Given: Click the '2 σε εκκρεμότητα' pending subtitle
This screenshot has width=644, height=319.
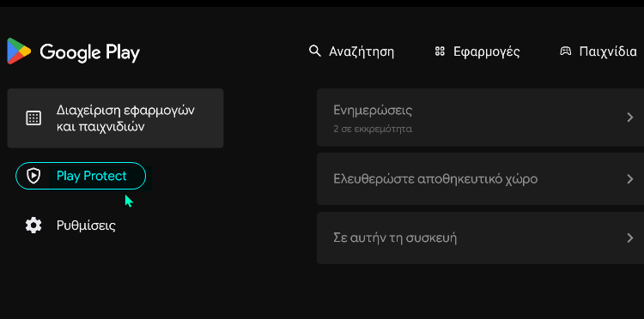Looking at the screenshot, I should (x=373, y=129).
